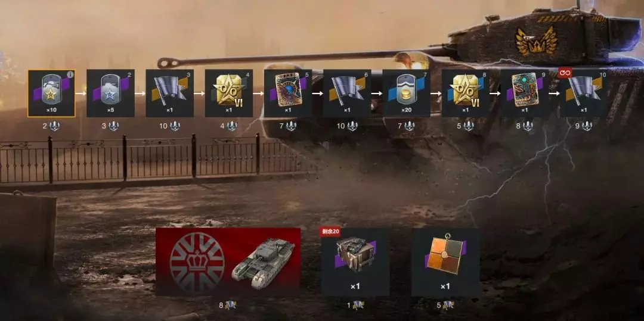Viewport: 644px width, 321px height.
Task: Click the info icon on the first reward
Action: [70, 74]
